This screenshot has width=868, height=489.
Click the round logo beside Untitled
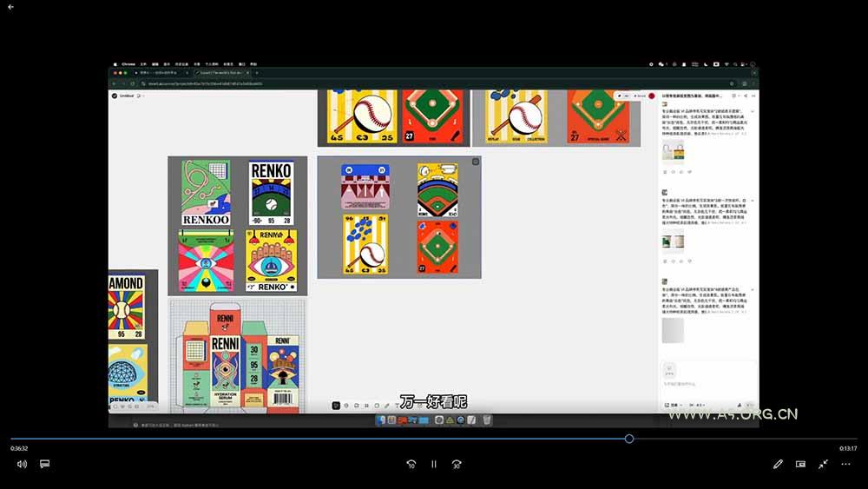(x=115, y=96)
